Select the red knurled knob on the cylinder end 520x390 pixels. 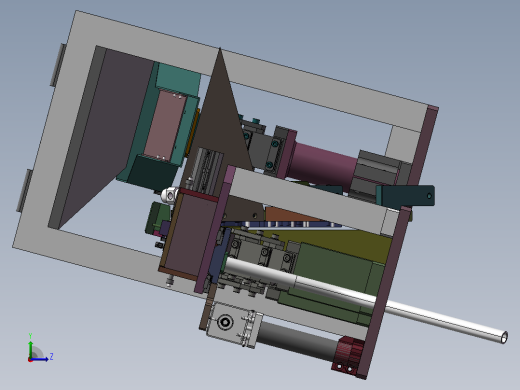point(348,355)
